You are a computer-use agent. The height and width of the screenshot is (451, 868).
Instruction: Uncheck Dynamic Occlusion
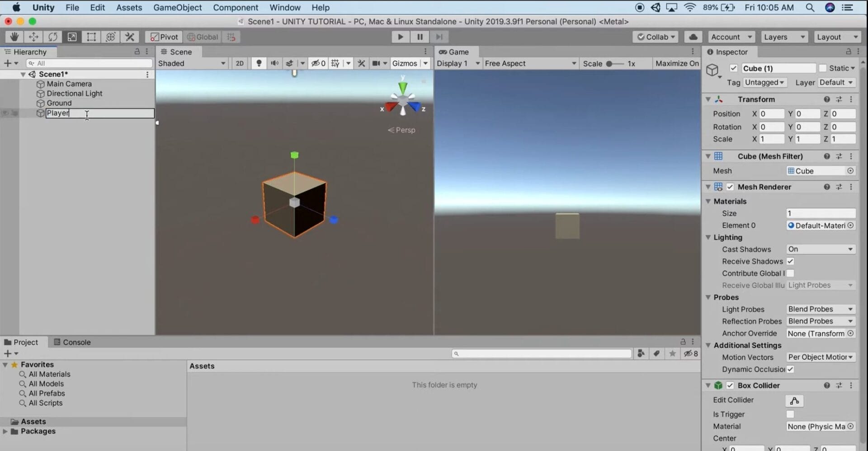[790, 369]
